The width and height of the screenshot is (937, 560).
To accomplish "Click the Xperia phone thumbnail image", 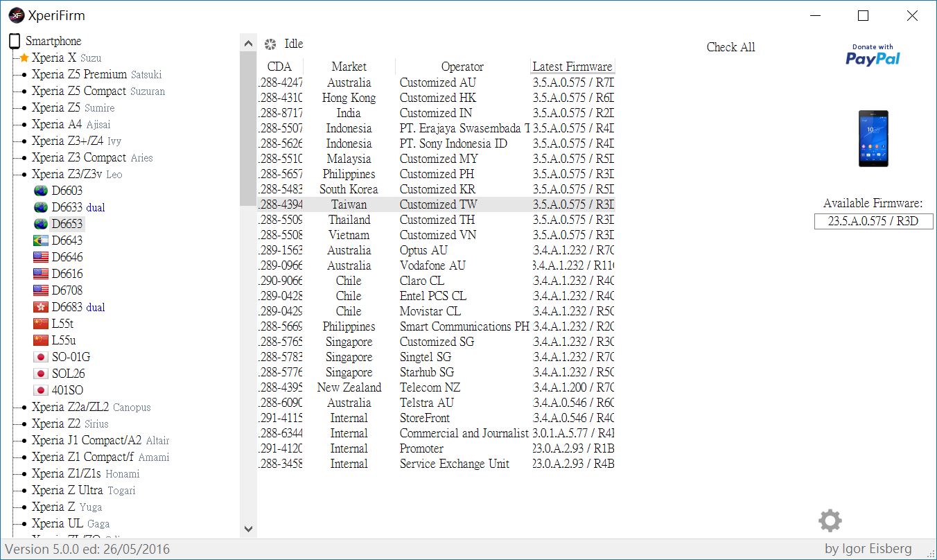I will (873, 139).
